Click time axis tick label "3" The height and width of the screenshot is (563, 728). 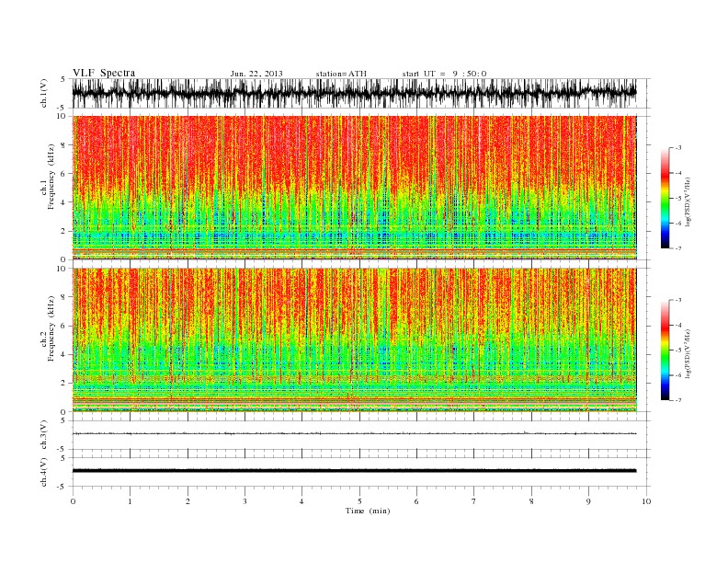245,501
